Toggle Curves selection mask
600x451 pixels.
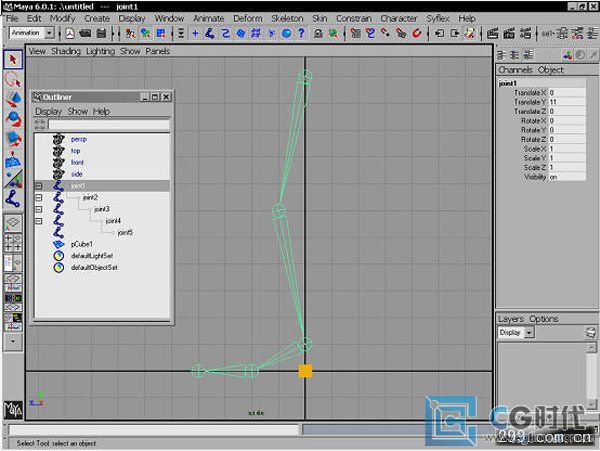click(225, 34)
